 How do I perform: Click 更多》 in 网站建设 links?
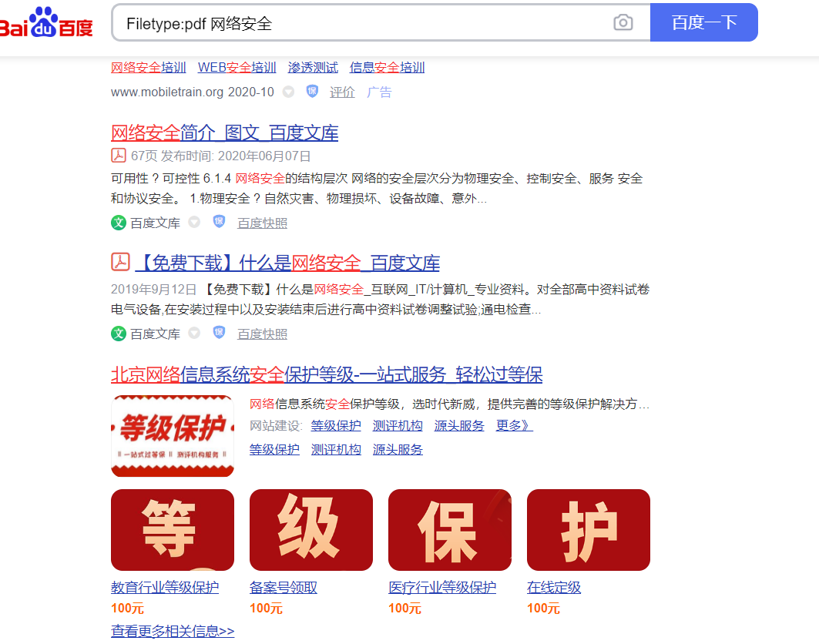(x=514, y=426)
